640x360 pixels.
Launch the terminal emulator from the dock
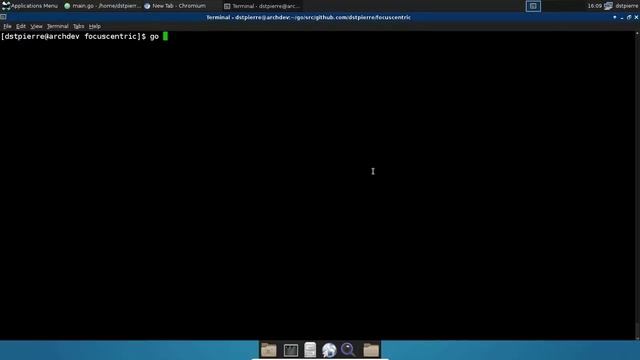tap(291, 350)
